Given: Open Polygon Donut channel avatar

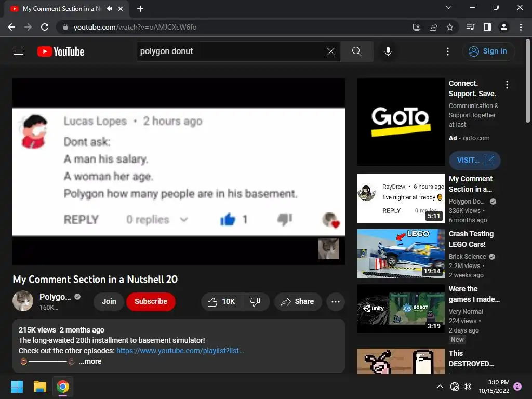Looking at the screenshot, I should 23,301.
